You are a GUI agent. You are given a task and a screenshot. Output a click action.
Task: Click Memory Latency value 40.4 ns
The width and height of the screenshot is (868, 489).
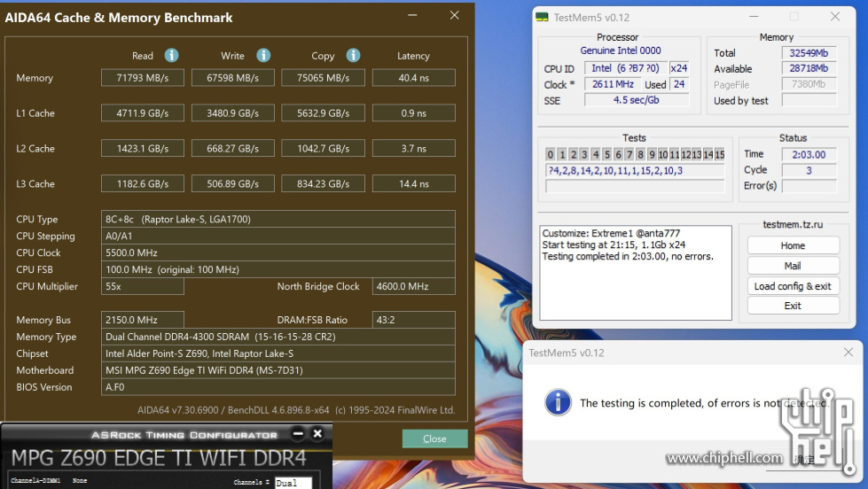414,78
